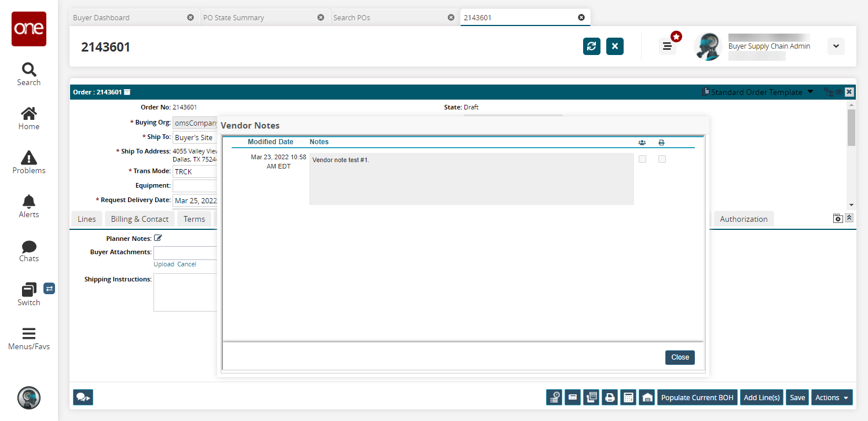Open the Chats sidebar icon
868x421 pixels.
[x=29, y=251]
